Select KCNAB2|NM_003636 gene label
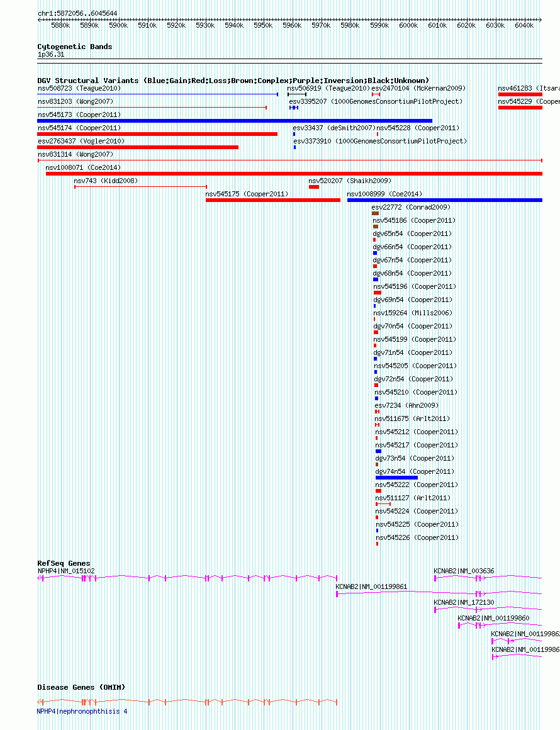Image resolution: width=560 pixels, height=730 pixels. (464, 571)
